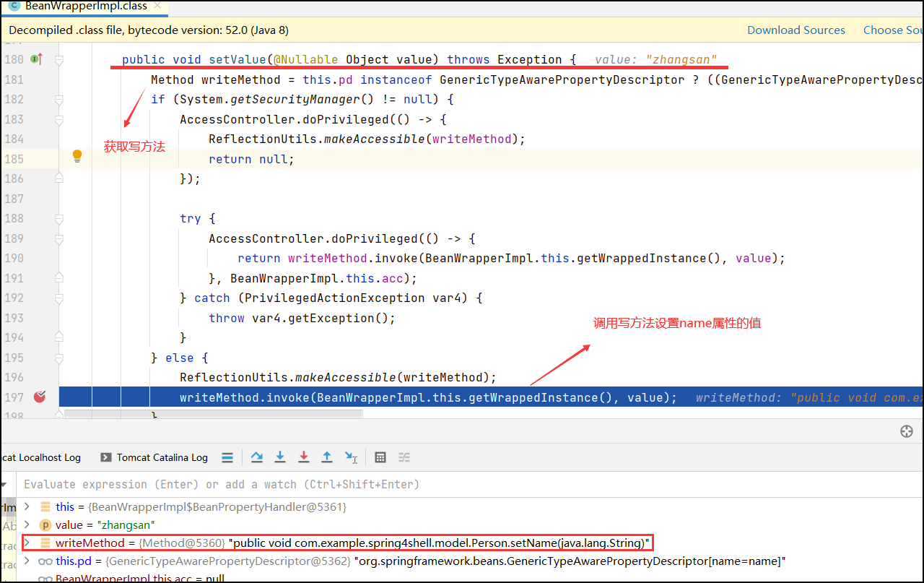Click ReflectionUtils on line 196
The image size is (924, 583).
(234, 377)
